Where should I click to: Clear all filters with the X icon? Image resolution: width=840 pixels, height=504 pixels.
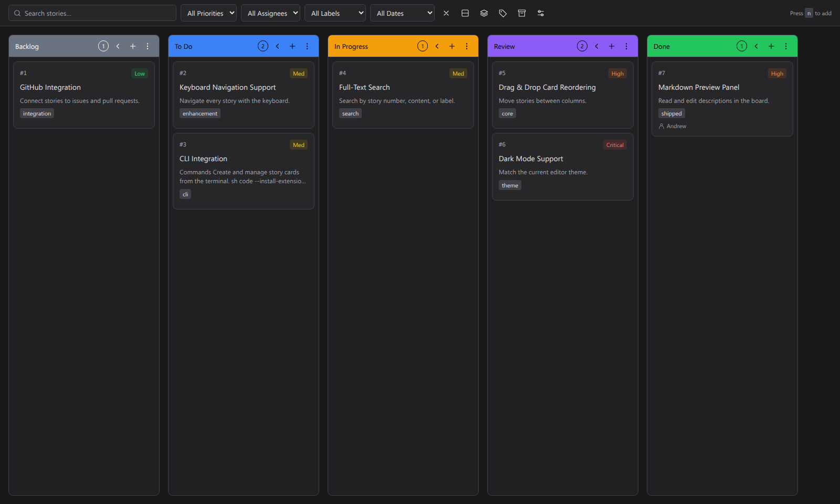coord(446,13)
